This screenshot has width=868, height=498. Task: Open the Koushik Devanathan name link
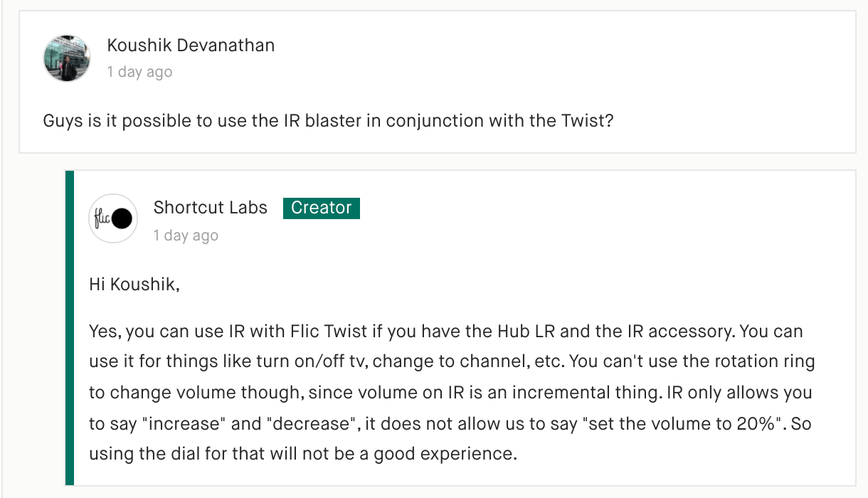191,46
